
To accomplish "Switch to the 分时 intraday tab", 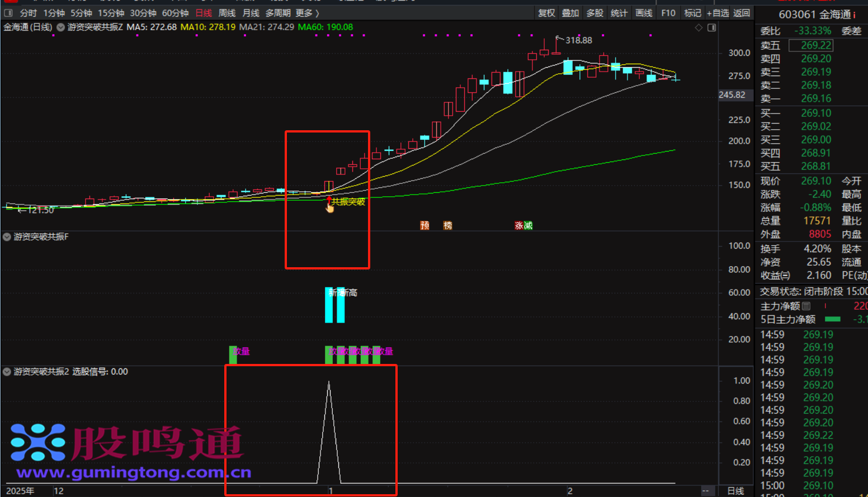I will click(x=28, y=13).
